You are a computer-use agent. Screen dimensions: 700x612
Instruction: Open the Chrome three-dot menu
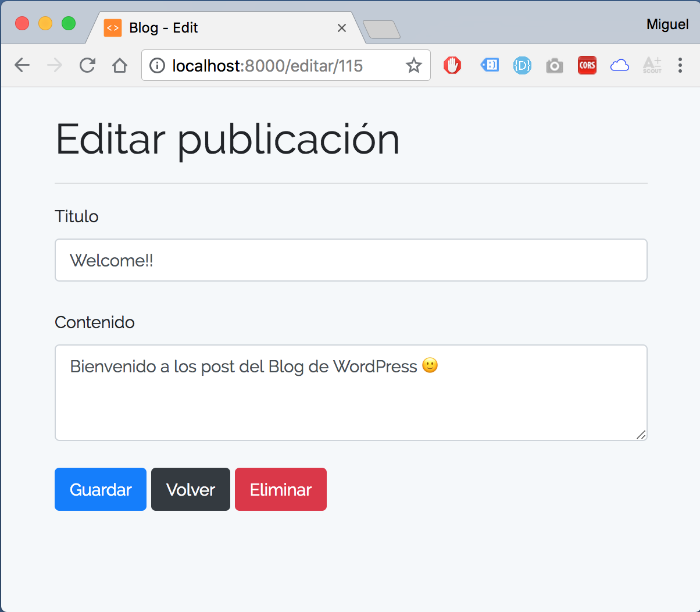tap(680, 65)
